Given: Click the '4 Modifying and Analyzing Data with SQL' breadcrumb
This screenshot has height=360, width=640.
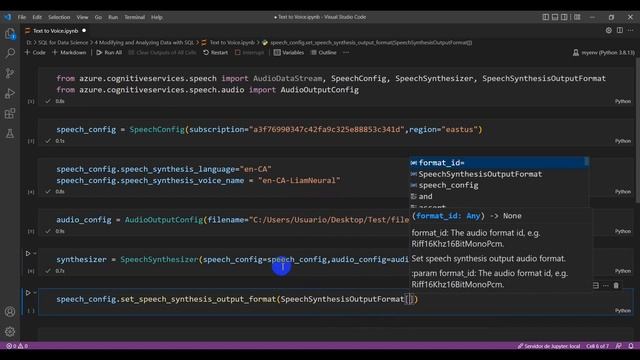Looking at the screenshot, I should point(144,42).
